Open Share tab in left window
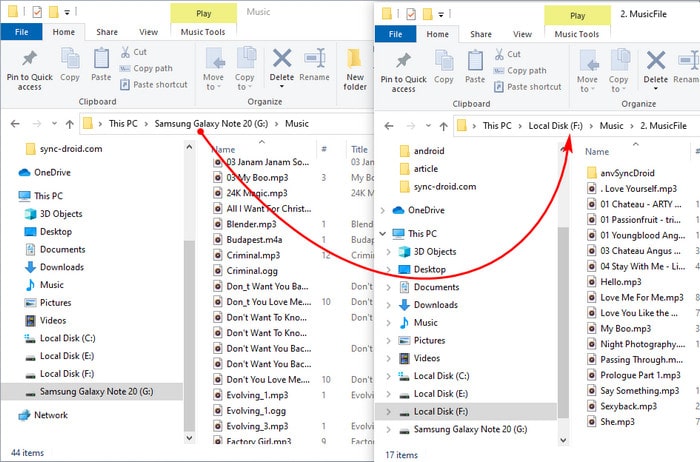The height and width of the screenshot is (462, 700). coord(107,32)
